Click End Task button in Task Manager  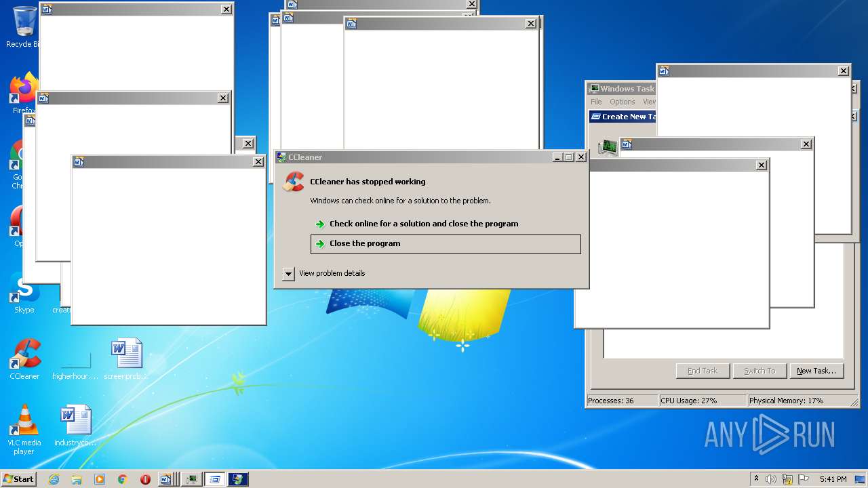click(x=703, y=371)
